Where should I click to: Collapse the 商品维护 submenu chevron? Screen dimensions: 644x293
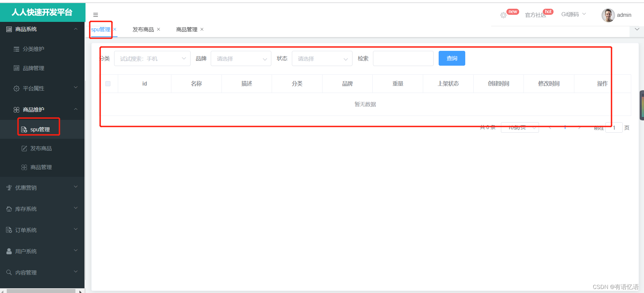pyautogui.click(x=76, y=109)
